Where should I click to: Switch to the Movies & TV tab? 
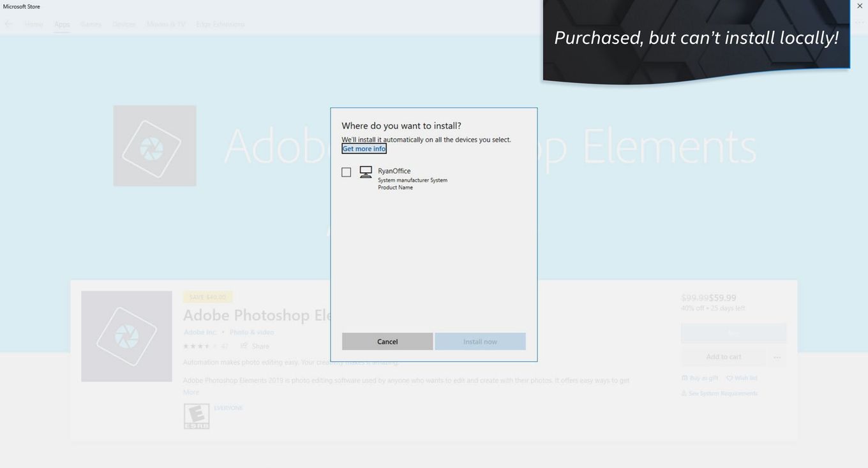(x=166, y=24)
